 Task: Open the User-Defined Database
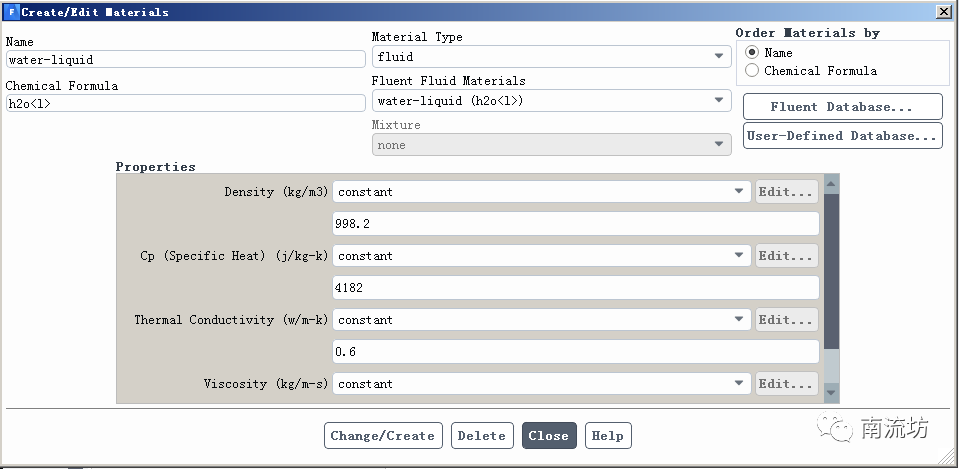842,136
